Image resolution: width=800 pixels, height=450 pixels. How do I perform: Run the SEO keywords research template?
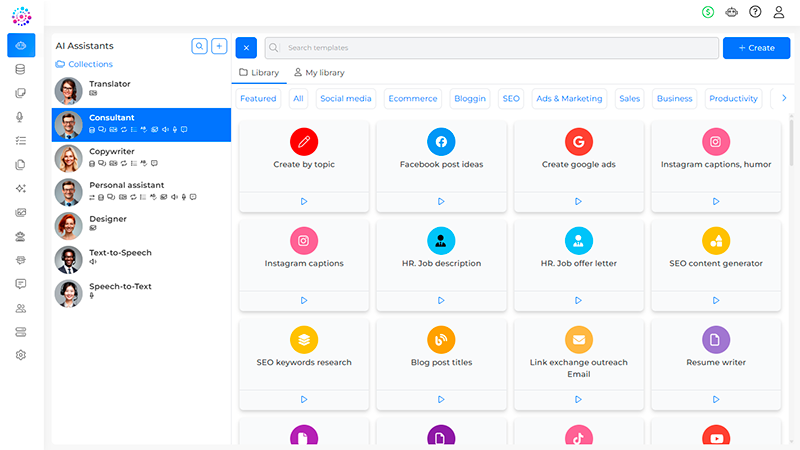304,399
